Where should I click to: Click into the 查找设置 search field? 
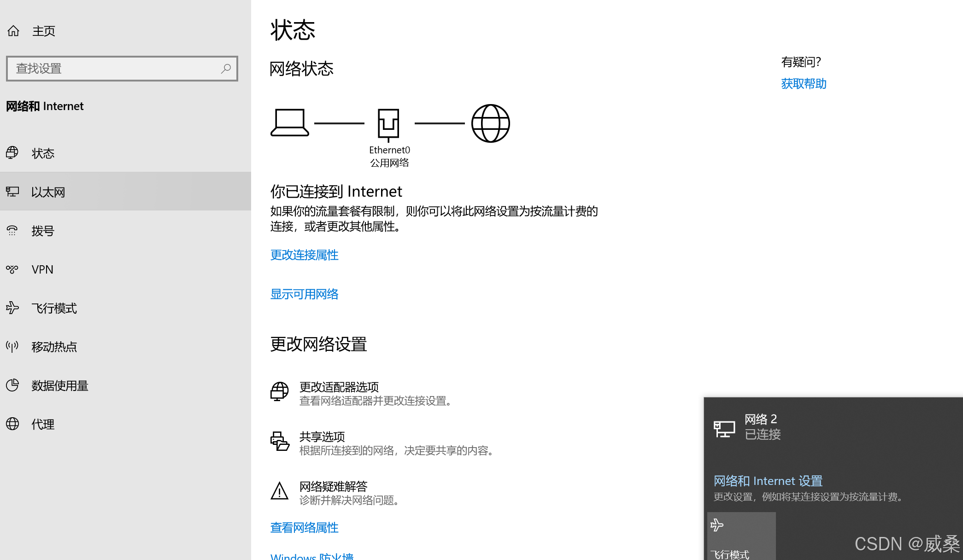tap(115, 69)
